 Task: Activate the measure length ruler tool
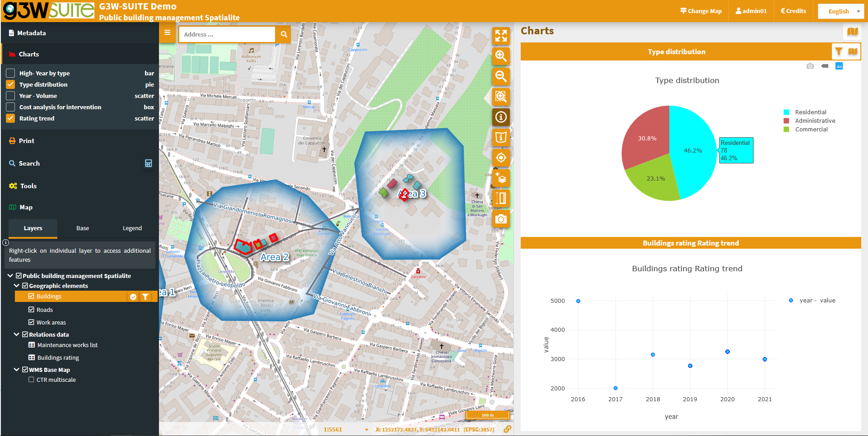[x=501, y=199]
